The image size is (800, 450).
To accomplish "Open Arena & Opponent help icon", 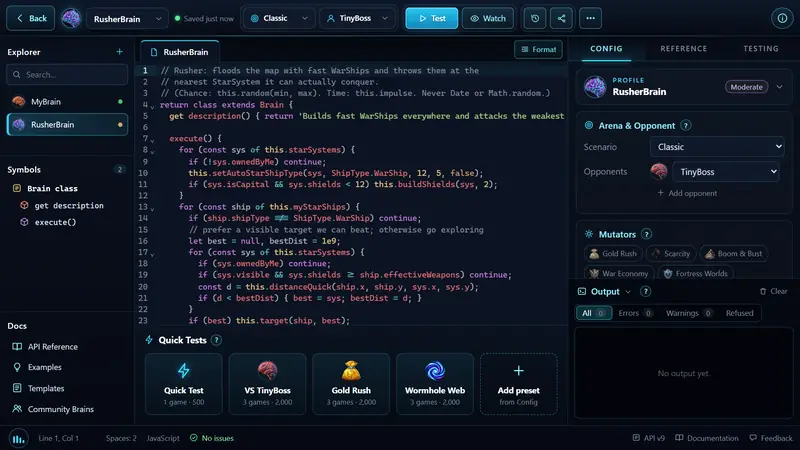I will [686, 126].
